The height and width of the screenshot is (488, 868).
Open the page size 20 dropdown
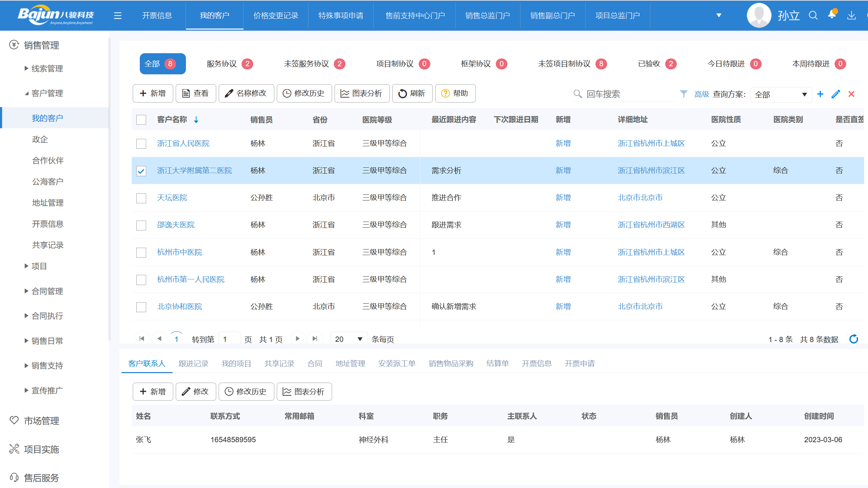point(349,339)
